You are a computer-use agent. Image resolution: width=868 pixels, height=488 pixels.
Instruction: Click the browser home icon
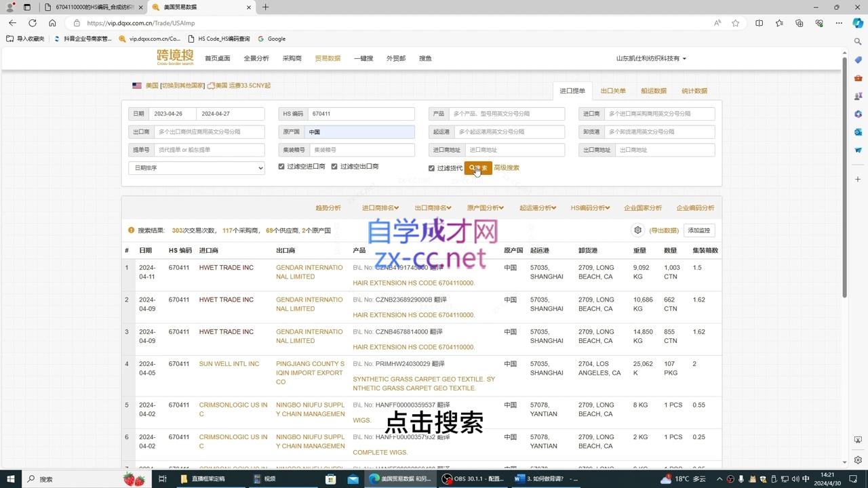tap(52, 23)
